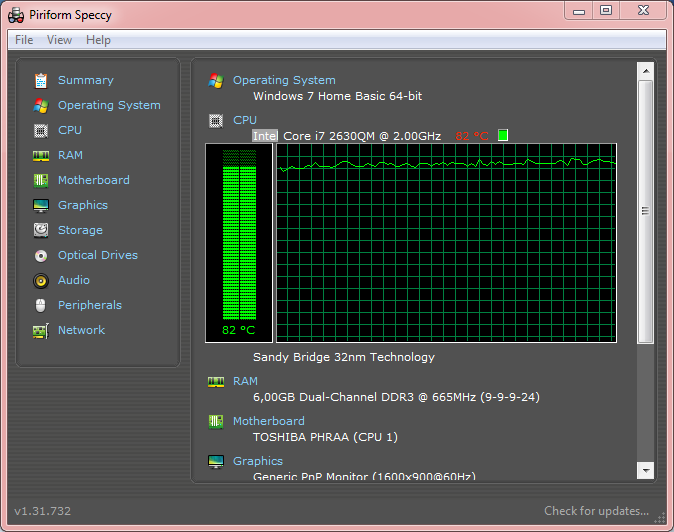Click the RAM heading in main panel
Viewport: 674px width, 532px height.
(x=245, y=381)
